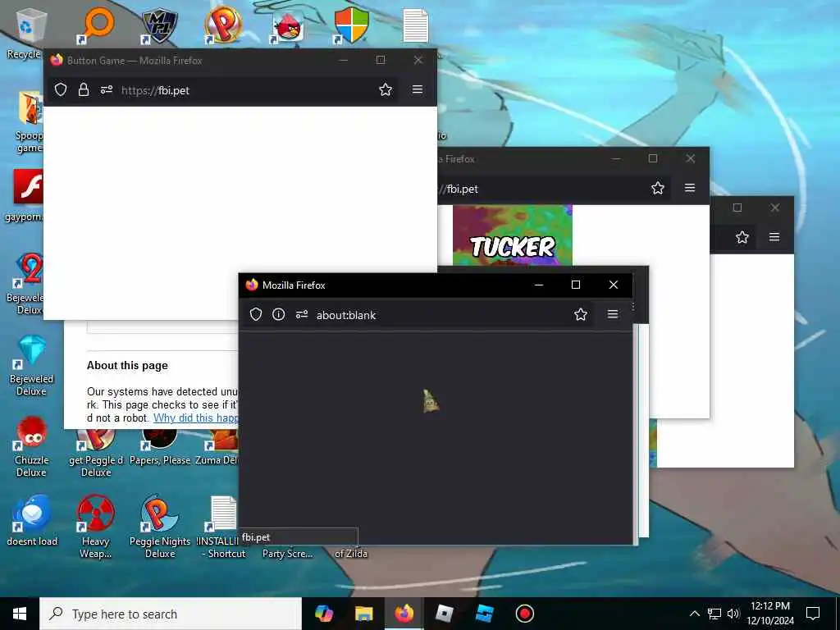Open the MPI shield desktop shortcut
Viewport: 840px width, 630px height.
pos(160,25)
